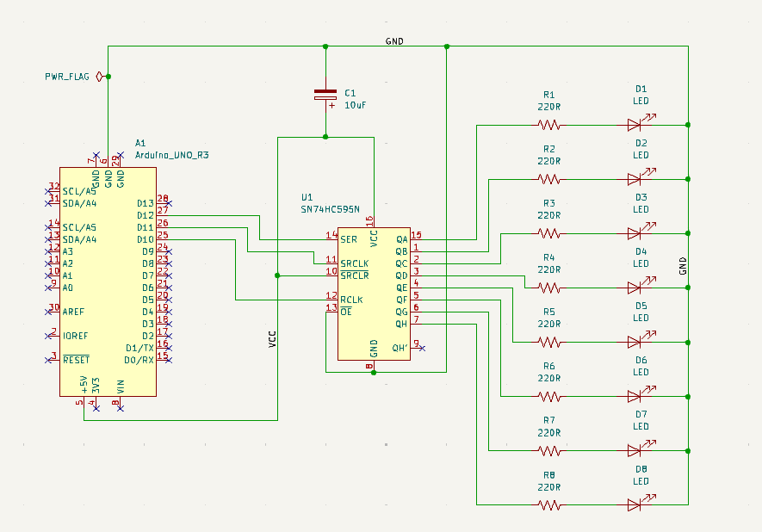Click the D0/RX pin name on Arduino
This screenshot has width=762, height=532.
pos(139,360)
